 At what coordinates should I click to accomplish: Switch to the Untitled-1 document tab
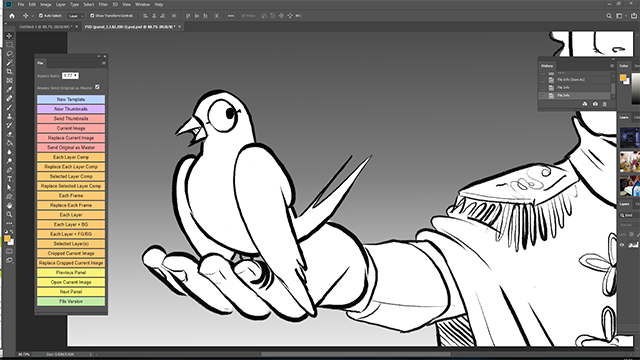tap(46, 27)
